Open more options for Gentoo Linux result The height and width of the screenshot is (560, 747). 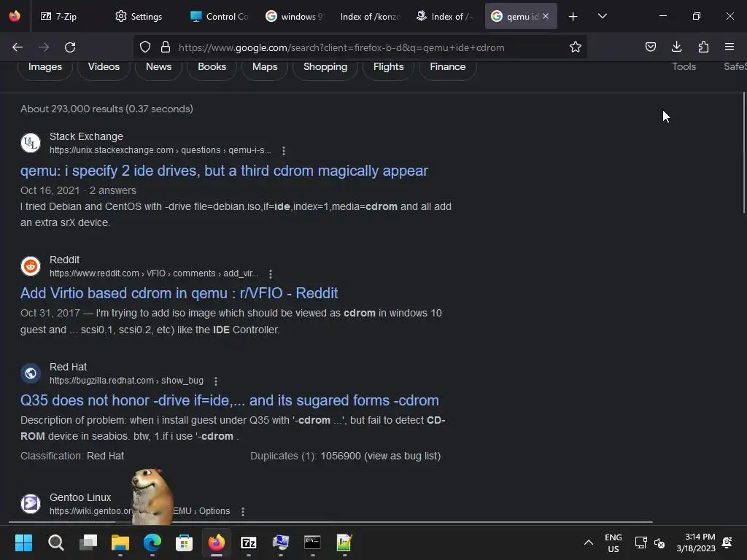242,511
